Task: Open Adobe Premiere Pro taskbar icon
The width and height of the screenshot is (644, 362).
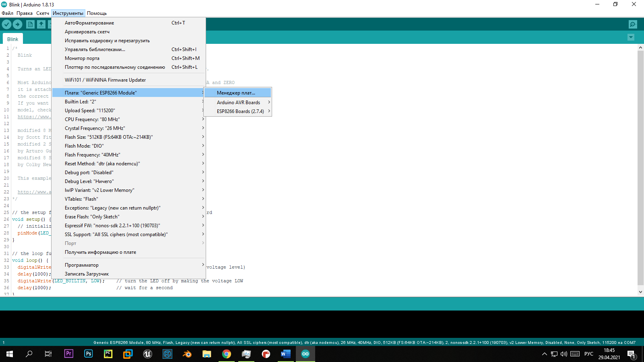Action: coord(69,354)
